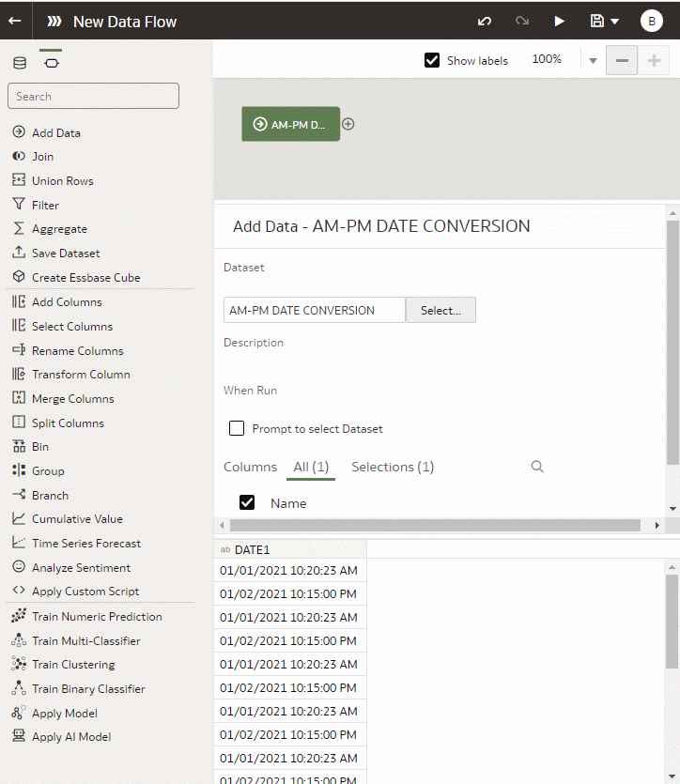Image resolution: width=680 pixels, height=784 pixels.
Task: Click the properties panel vertical scrollbar thumb
Action: point(672,343)
